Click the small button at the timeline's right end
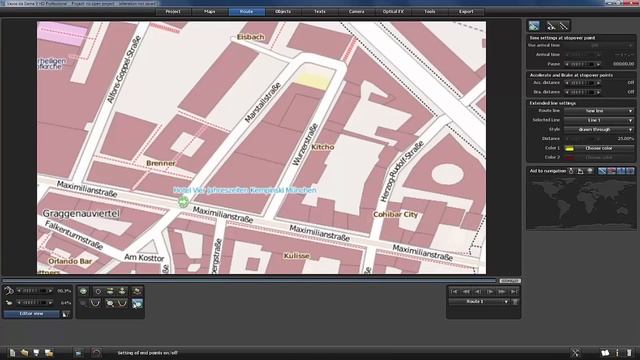The width and height of the screenshot is (640, 360). coord(510,281)
